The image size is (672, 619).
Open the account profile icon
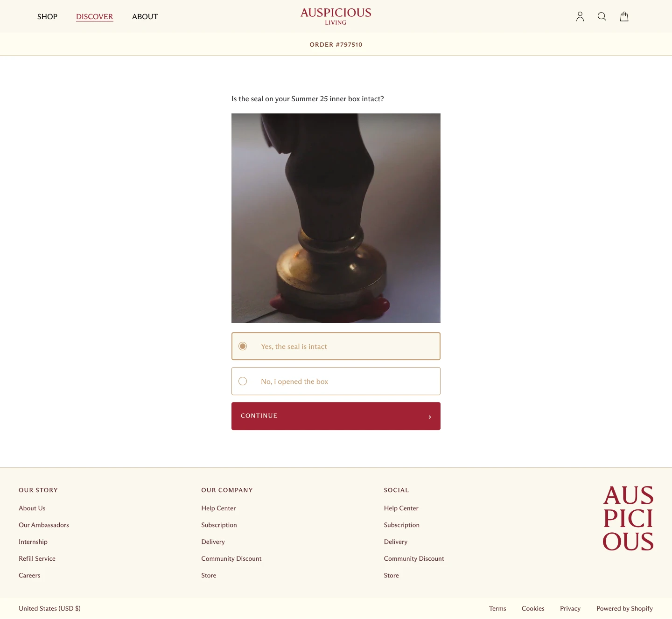[580, 17]
